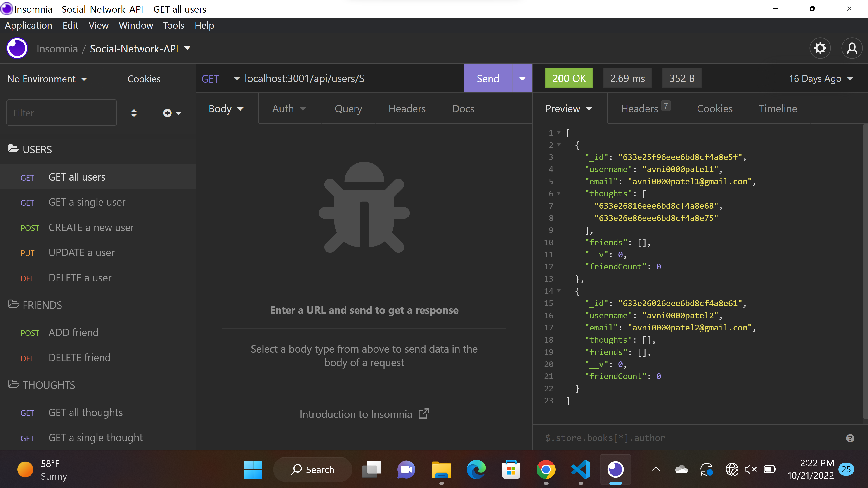Click the Insomnia breadcrumb link
This screenshot has height=488, width=868.
point(57,49)
